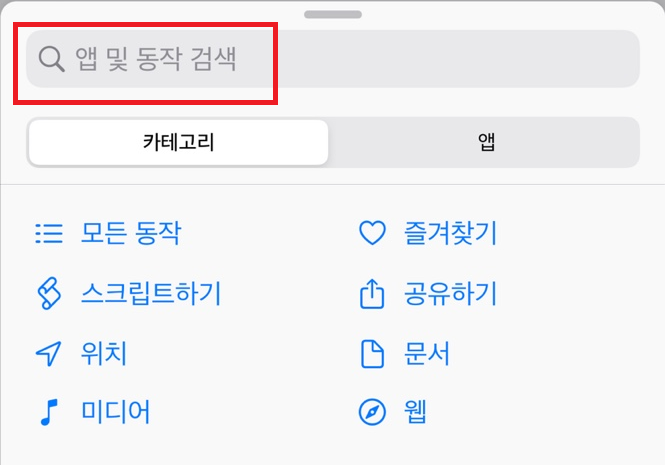The height and width of the screenshot is (465, 665).
Task: Tap the 모든 동작 list icon
Action: [x=49, y=233]
